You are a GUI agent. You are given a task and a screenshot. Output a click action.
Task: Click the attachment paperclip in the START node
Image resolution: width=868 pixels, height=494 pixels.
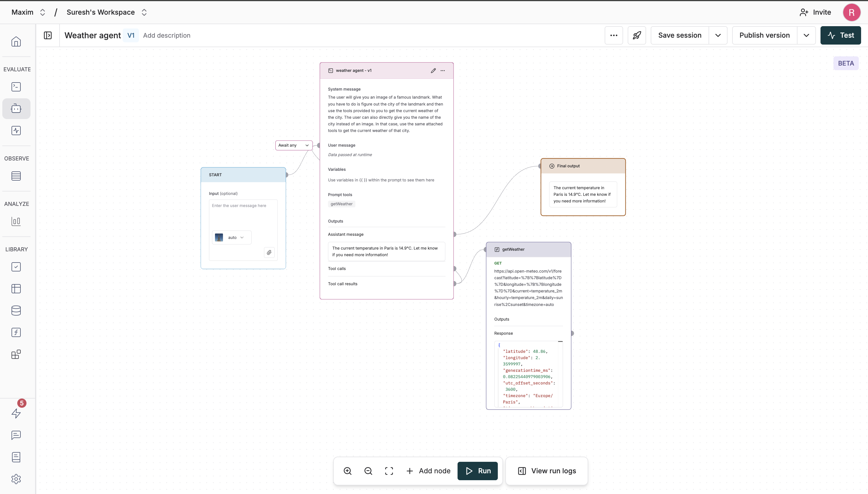pyautogui.click(x=269, y=252)
